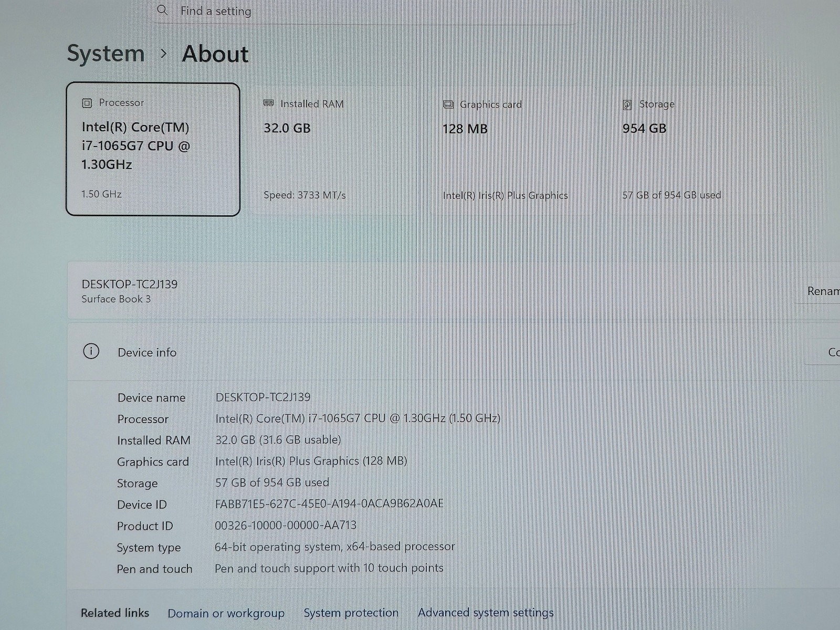This screenshot has width=840, height=630.
Task: Click the Device ID row label
Action: coord(142,505)
